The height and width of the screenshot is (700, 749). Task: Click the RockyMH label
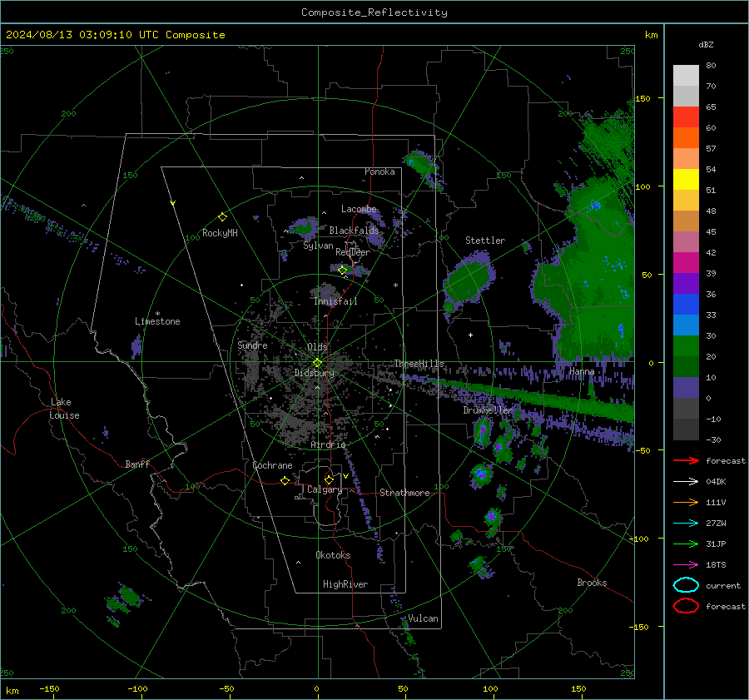click(220, 233)
